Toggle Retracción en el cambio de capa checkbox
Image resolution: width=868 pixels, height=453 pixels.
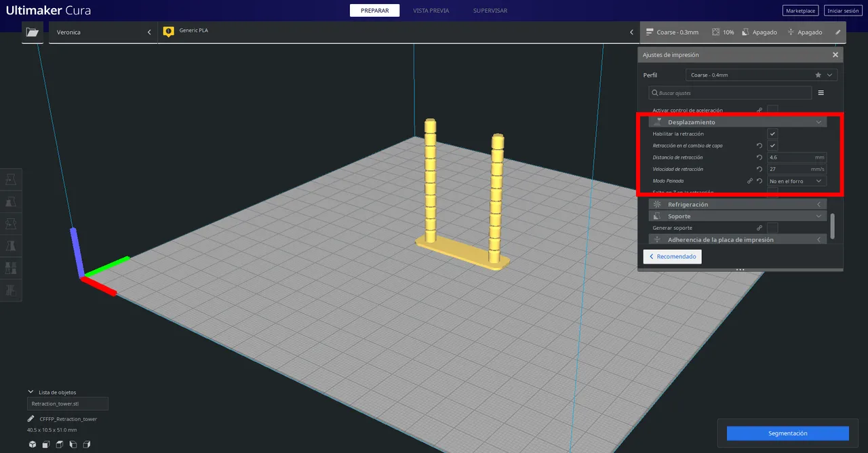coord(772,146)
